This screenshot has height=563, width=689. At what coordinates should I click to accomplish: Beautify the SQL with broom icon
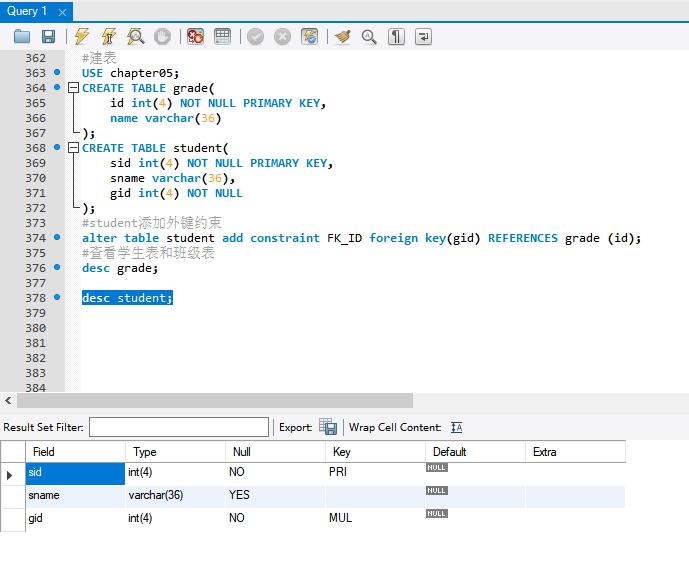(x=342, y=36)
